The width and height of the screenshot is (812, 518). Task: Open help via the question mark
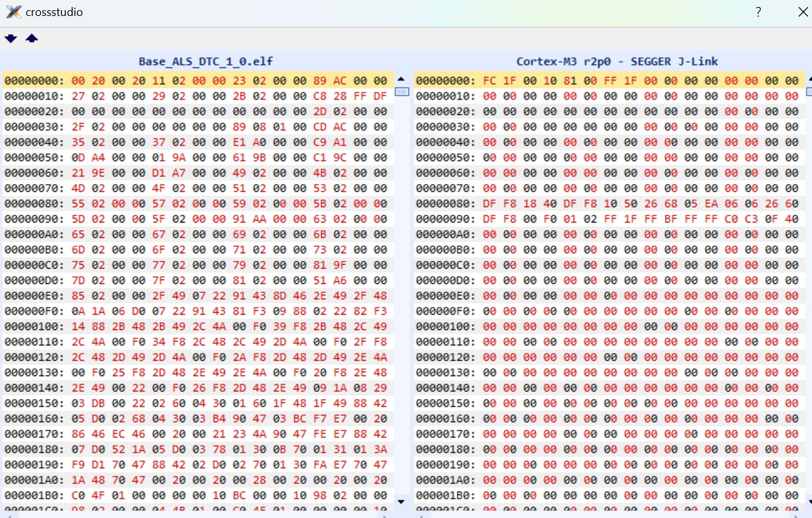click(x=758, y=12)
